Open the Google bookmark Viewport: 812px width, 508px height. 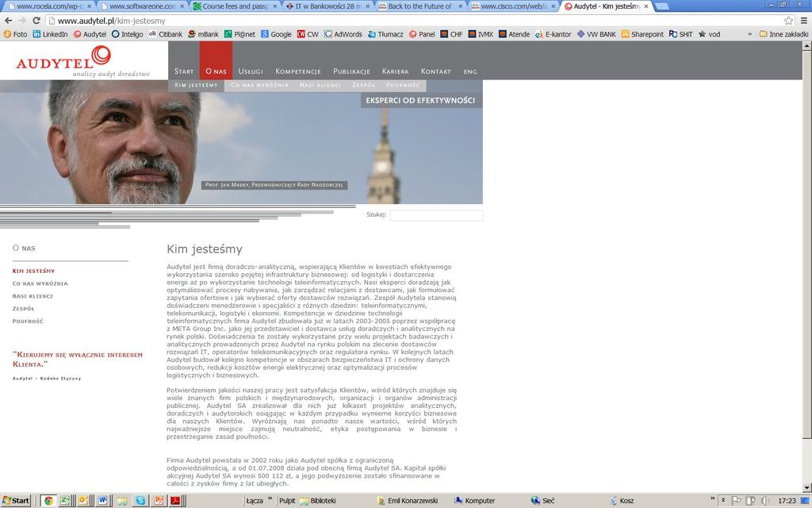276,34
